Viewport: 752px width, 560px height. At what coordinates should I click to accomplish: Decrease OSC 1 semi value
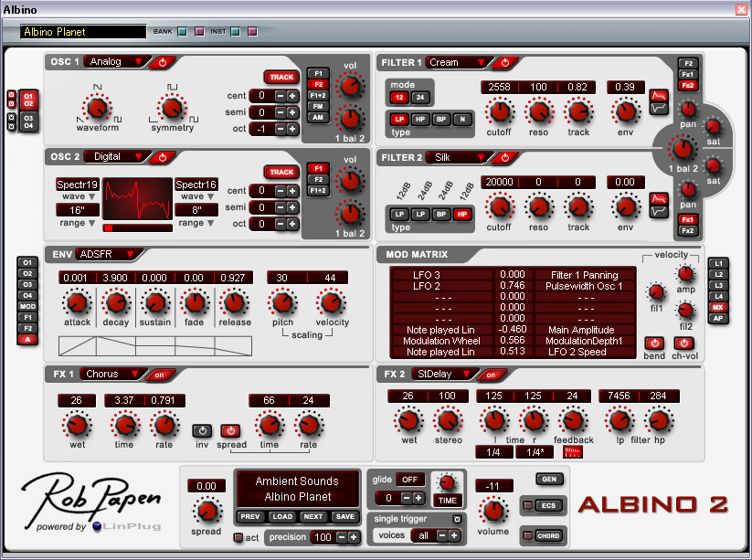(281, 112)
